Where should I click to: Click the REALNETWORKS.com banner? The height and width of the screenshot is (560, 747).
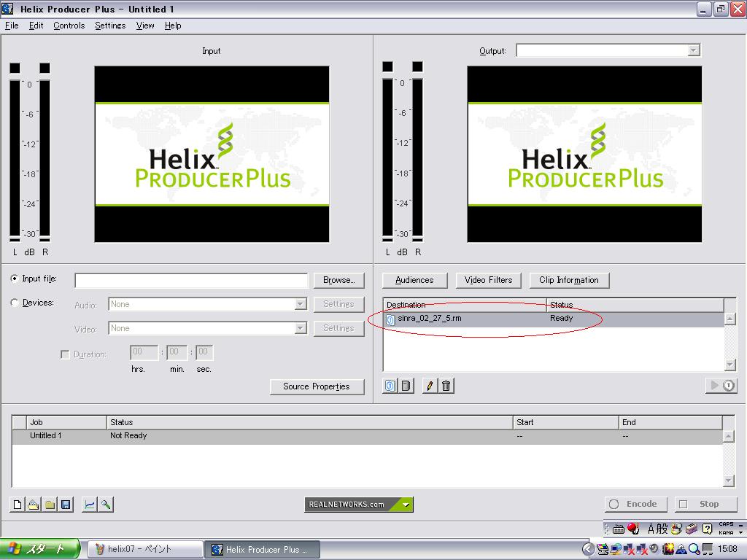[359, 505]
